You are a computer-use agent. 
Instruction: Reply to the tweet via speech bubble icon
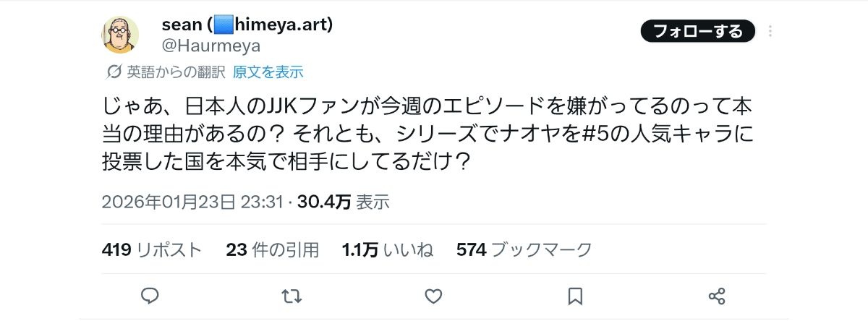tap(150, 296)
